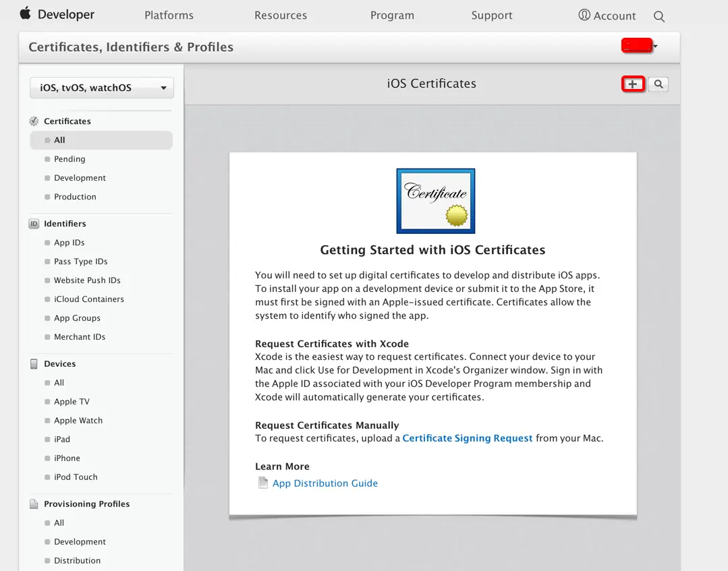Open the Support menu
Screen dimensions: 728x571
492,16
